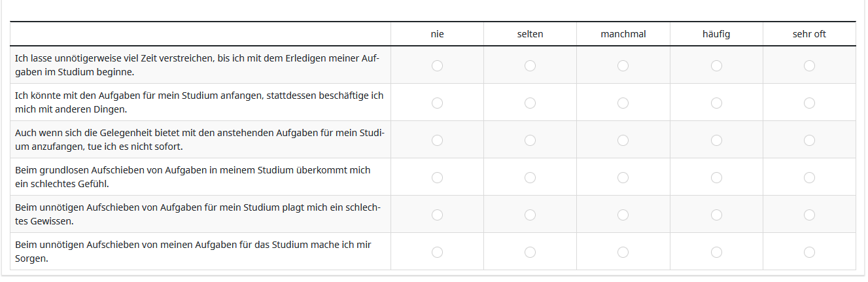Choose 'selten' for 'plagt mich ein schlechtes Gewissen'
The height and width of the screenshot is (282, 868).
tap(530, 215)
